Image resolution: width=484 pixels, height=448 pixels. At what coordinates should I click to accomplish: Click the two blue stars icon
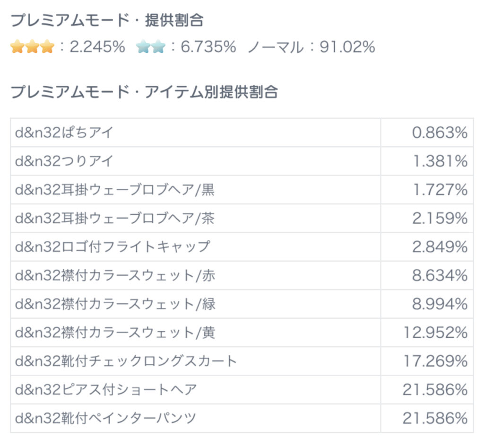pos(150,47)
